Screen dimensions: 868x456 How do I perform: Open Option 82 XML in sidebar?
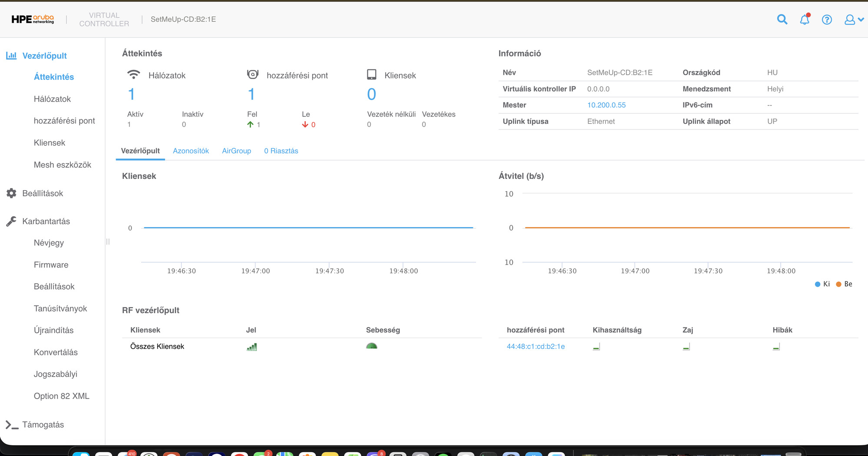(62, 396)
